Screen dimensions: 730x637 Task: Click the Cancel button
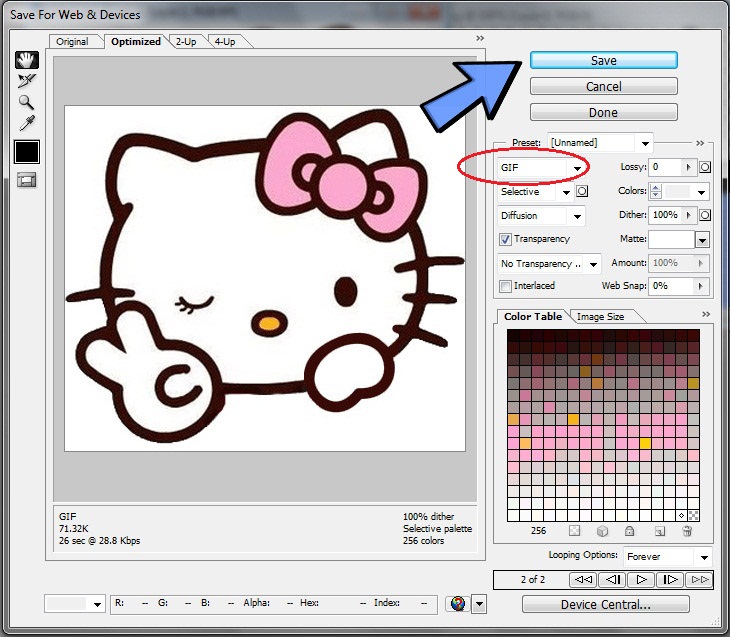tap(603, 87)
